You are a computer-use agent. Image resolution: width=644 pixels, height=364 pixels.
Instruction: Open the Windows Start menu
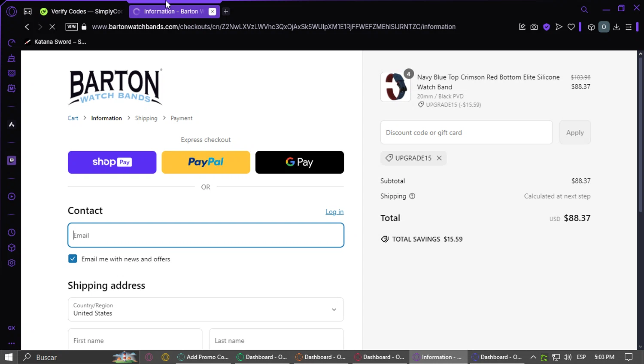[x=9, y=357]
